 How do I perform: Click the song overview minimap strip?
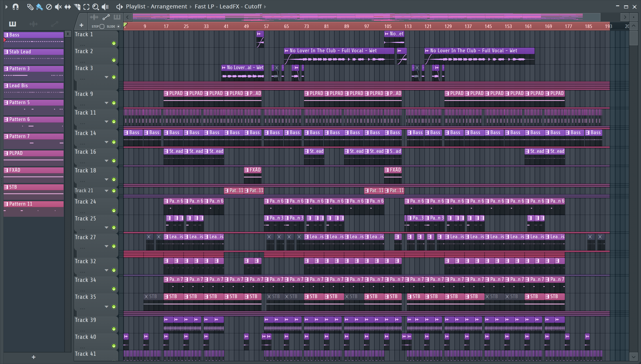[x=366, y=17]
